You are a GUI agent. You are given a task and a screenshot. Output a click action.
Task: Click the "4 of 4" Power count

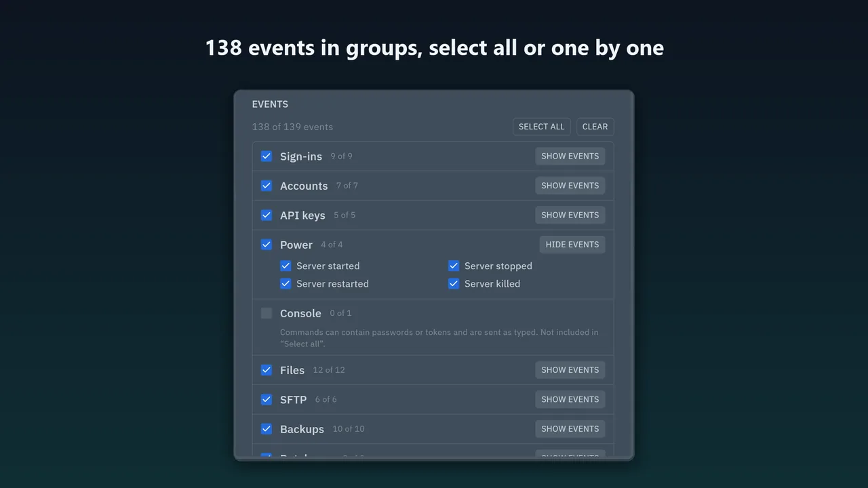(x=332, y=245)
